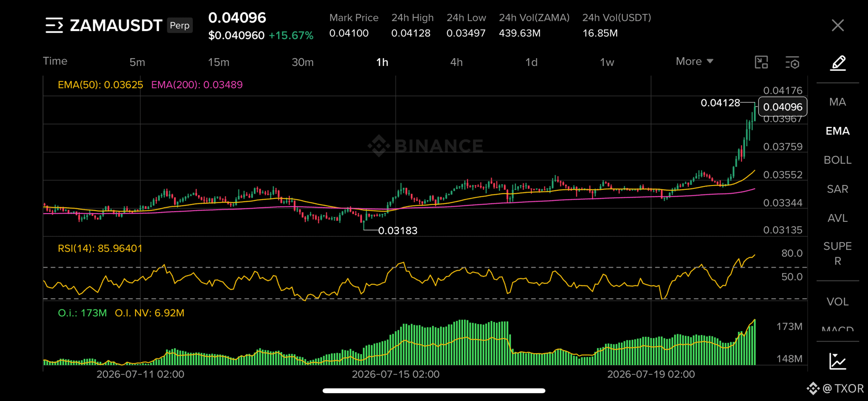The height and width of the screenshot is (401, 868).
Task: Close the fullscreen chart view
Action: (838, 25)
